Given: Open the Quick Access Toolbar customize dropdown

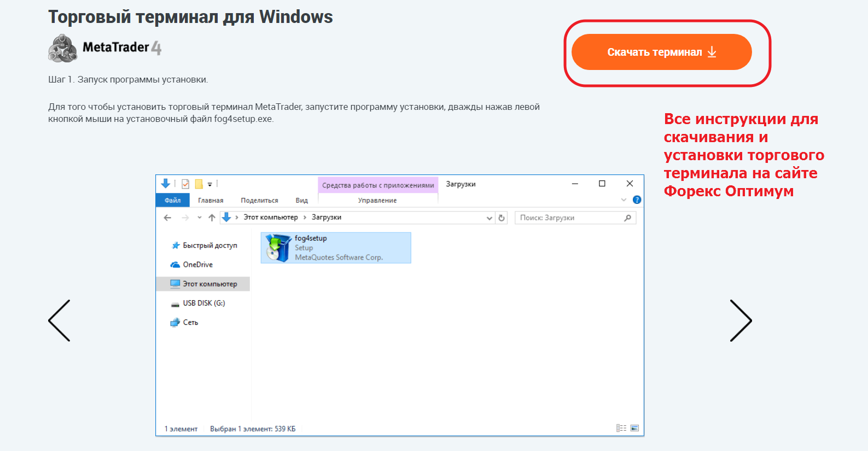Looking at the screenshot, I should click(x=210, y=184).
